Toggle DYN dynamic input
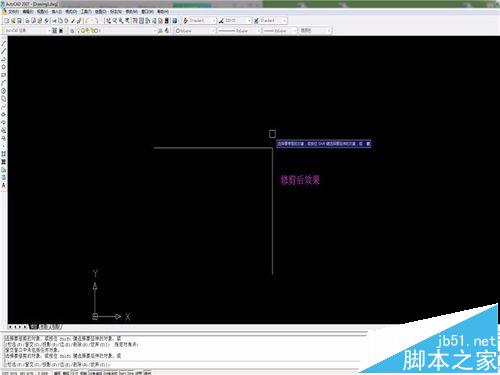500x375 pixels. tap(131, 373)
